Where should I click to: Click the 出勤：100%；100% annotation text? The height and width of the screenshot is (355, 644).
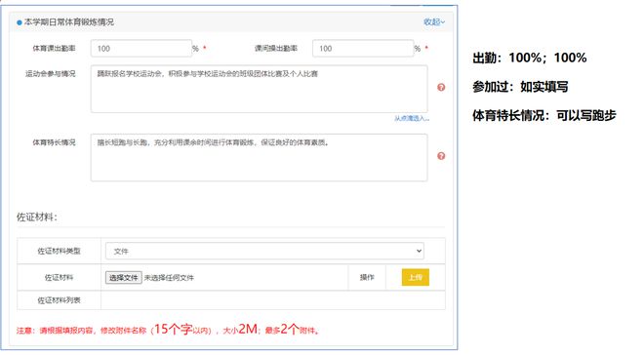530,58
